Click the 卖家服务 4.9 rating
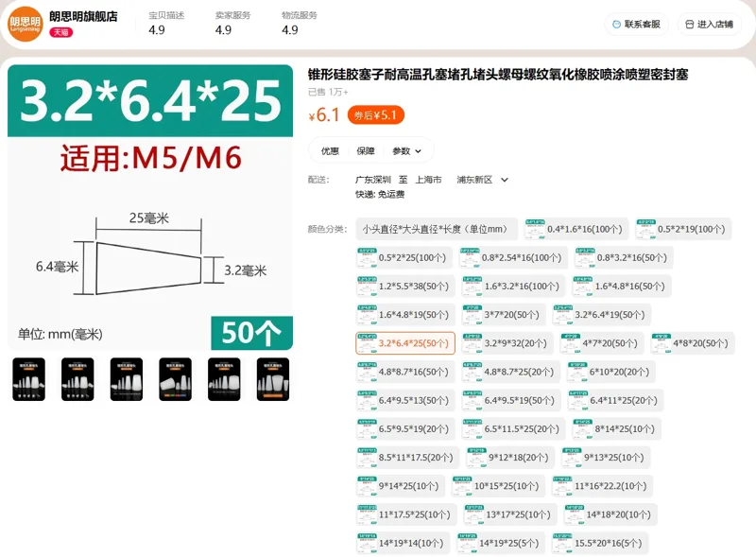This screenshot has width=756, height=557. (x=232, y=23)
